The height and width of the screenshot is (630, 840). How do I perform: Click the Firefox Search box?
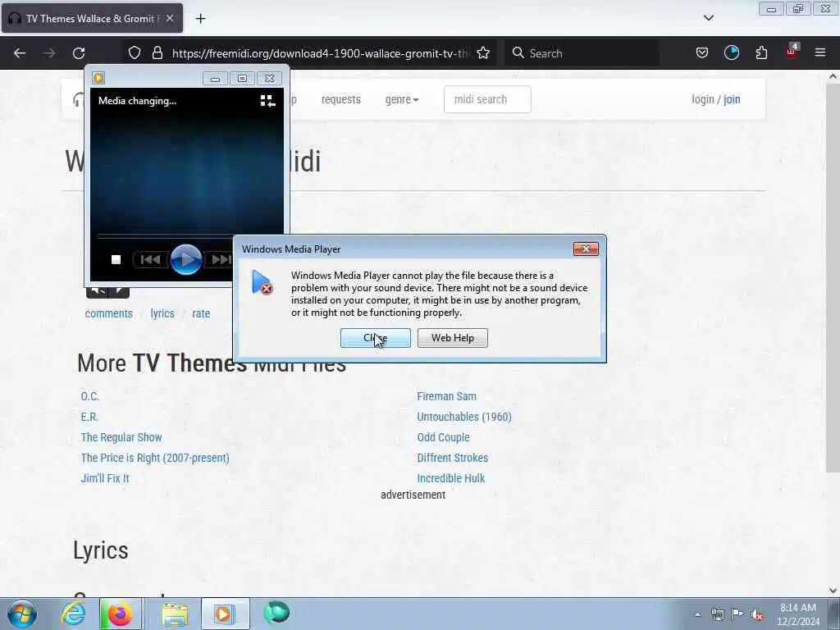point(582,53)
